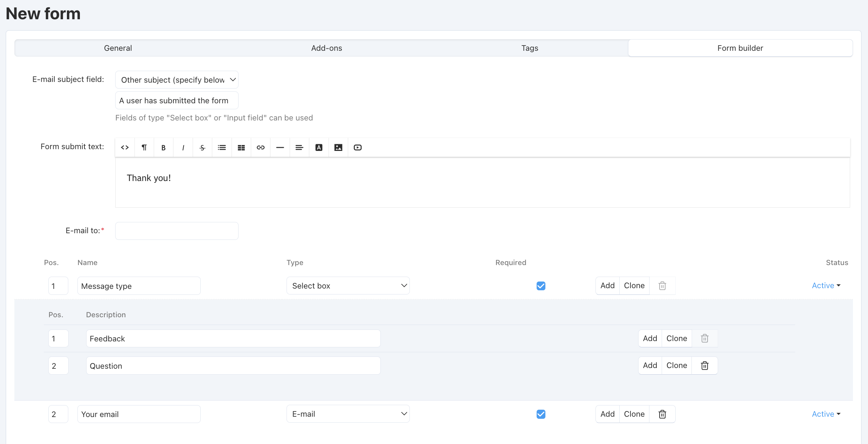This screenshot has height=444, width=868.
Task: Add an option after Question
Action: [650, 366]
